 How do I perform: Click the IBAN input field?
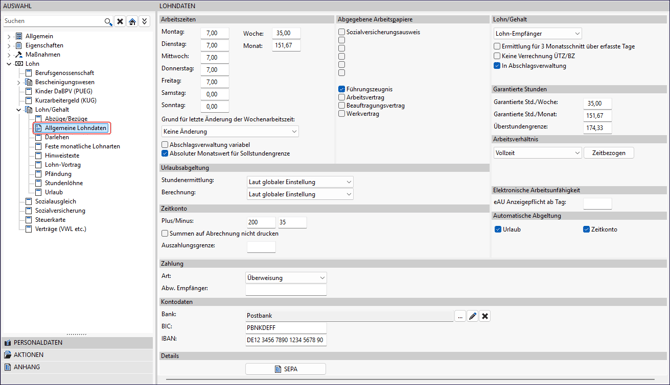286,340
